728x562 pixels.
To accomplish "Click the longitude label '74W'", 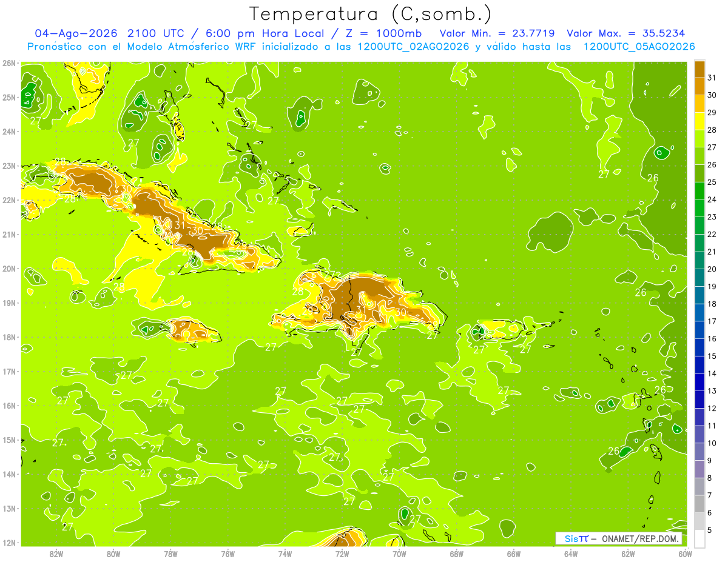I will [x=285, y=554].
